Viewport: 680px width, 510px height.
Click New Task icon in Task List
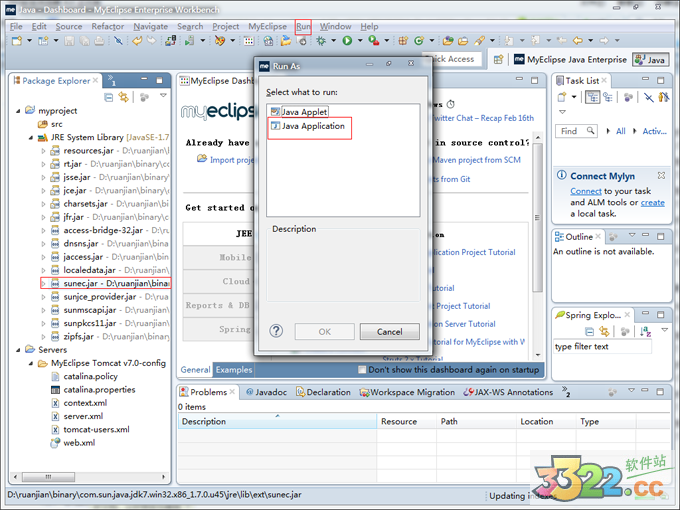click(562, 97)
